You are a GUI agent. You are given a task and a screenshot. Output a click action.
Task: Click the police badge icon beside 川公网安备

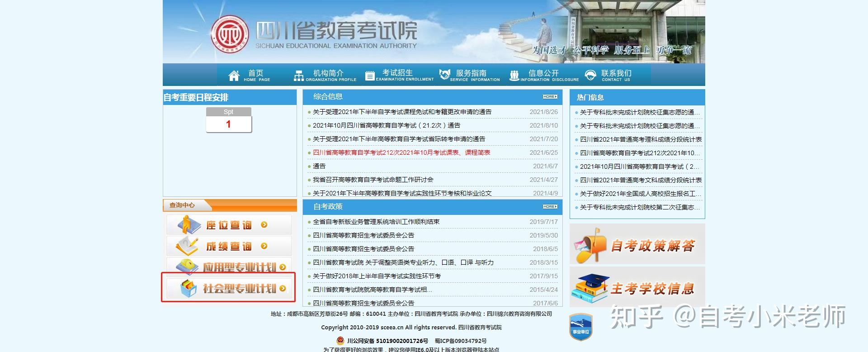tap(340, 340)
